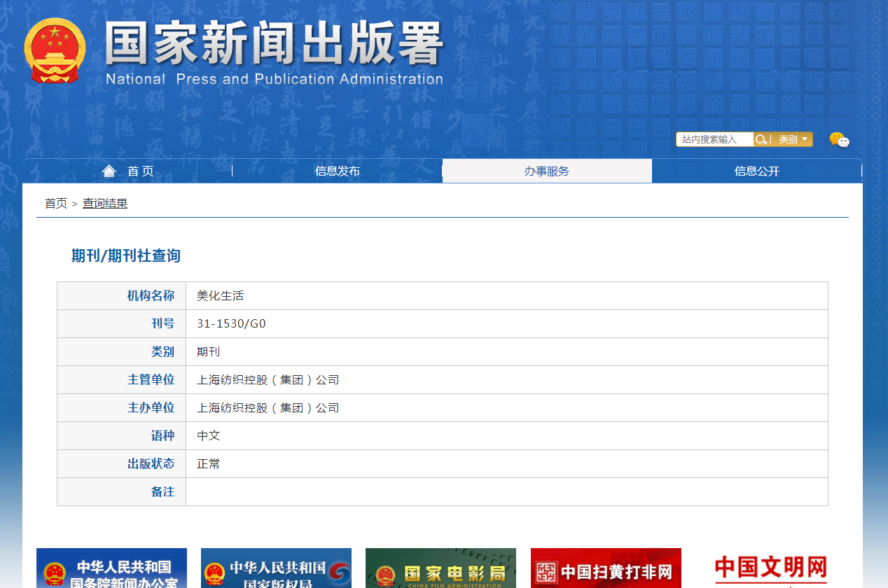Open the 信息发布 navigation tab
This screenshot has height=588, width=888.
337,171
